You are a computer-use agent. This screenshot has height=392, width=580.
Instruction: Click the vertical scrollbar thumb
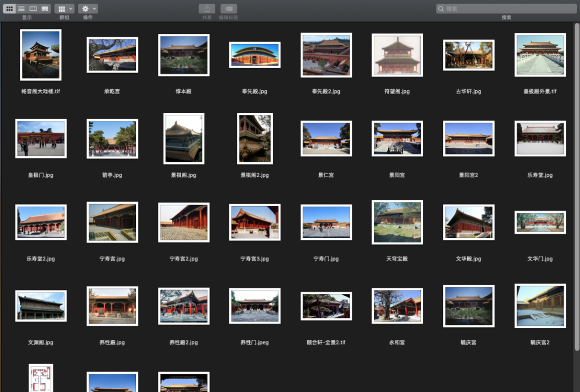point(577,187)
